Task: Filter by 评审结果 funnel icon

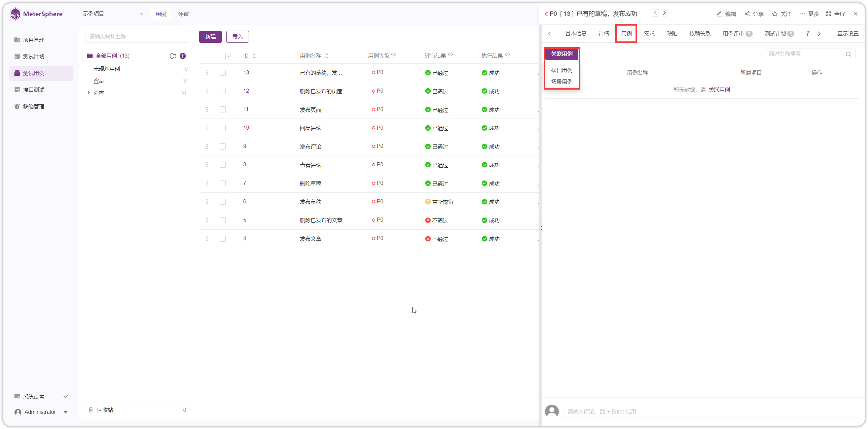Action: (450, 56)
